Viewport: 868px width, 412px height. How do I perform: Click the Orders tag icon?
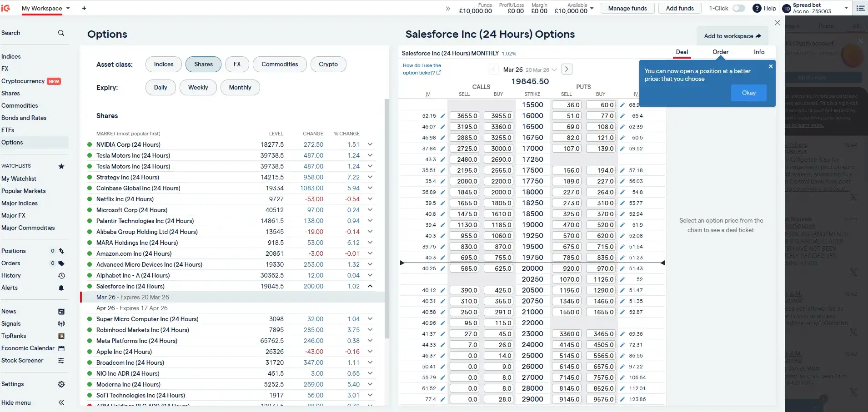click(x=61, y=263)
